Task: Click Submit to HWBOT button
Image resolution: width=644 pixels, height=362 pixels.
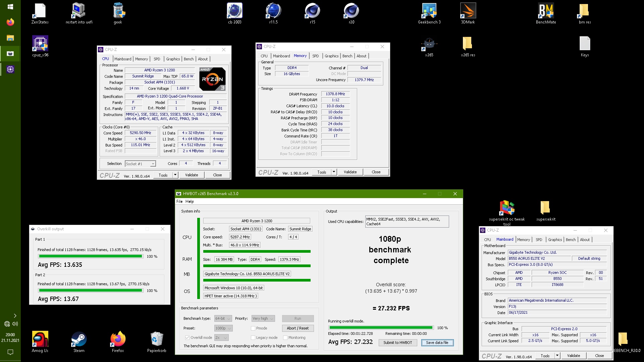Action: point(397,343)
